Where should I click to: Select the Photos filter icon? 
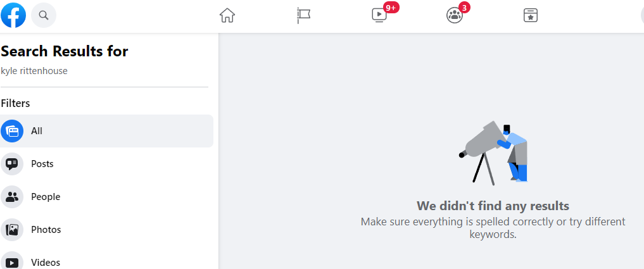pos(12,230)
